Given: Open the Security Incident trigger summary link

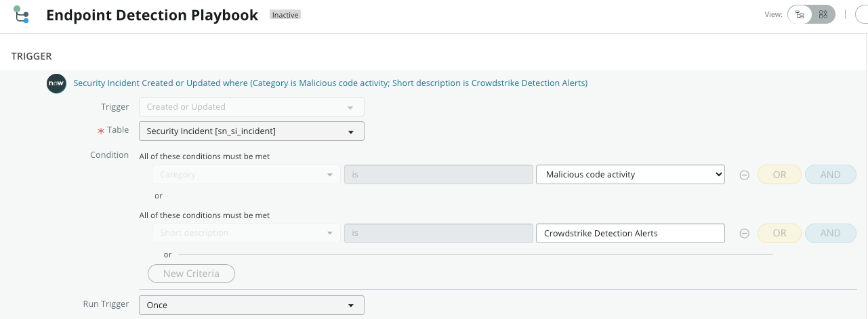Looking at the screenshot, I should pos(330,83).
